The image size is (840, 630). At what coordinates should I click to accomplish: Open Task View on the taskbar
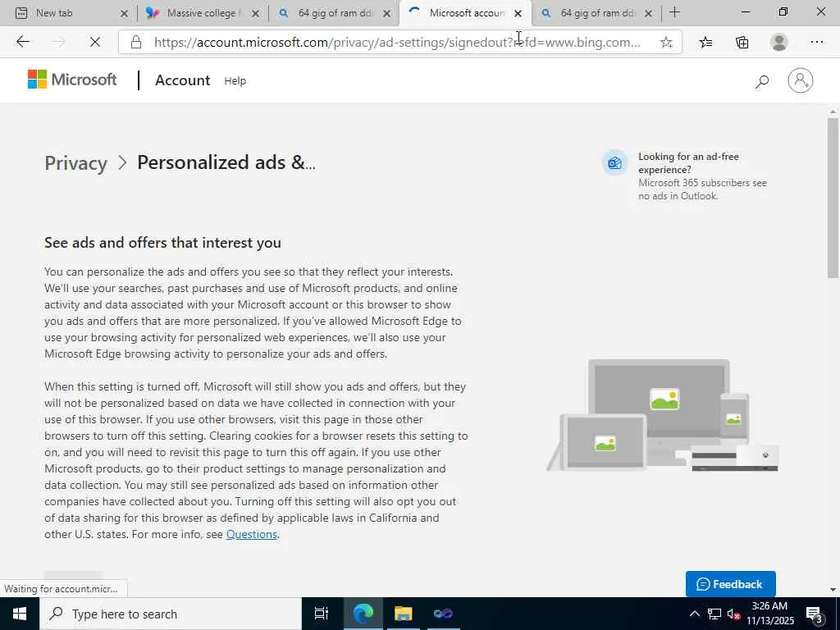[x=321, y=614]
